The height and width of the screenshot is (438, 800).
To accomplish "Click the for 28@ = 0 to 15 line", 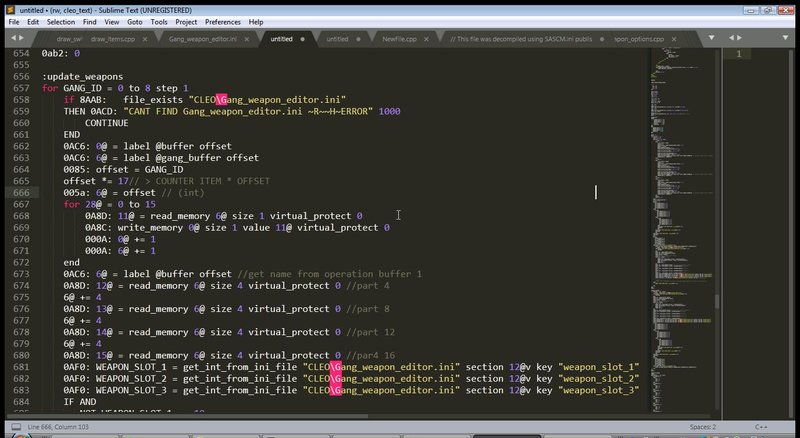I will tap(109, 204).
